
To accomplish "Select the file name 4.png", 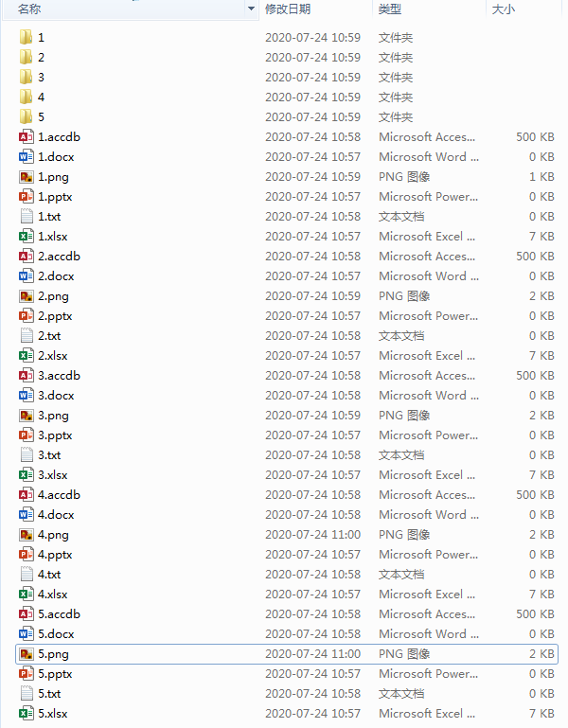I will pyautogui.click(x=53, y=535).
